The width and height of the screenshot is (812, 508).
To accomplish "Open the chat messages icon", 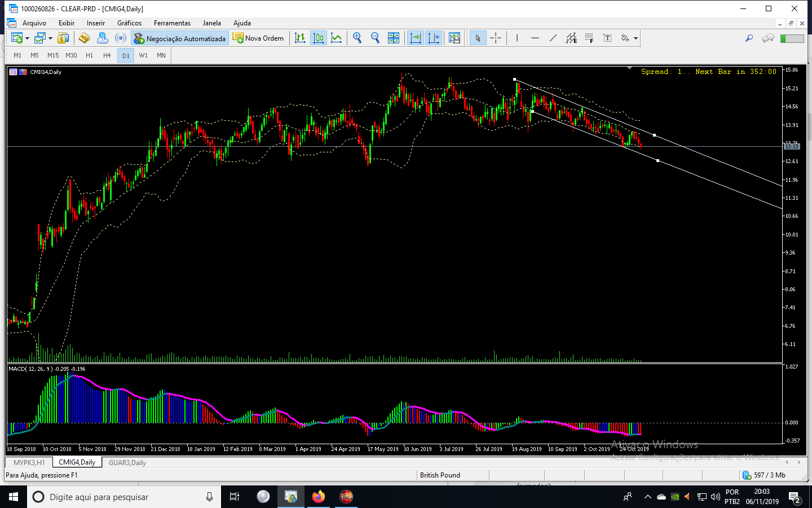I will click(x=768, y=38).
